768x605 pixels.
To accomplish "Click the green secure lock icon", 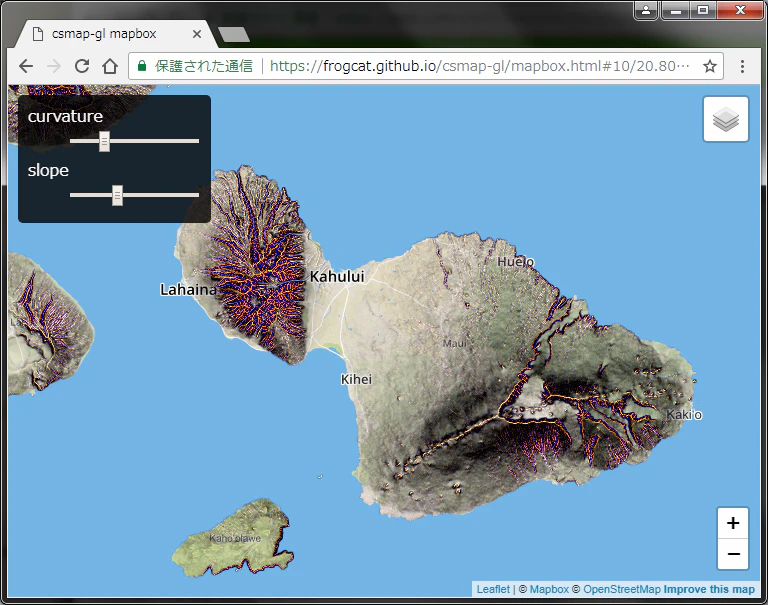I will pos(142,66).
